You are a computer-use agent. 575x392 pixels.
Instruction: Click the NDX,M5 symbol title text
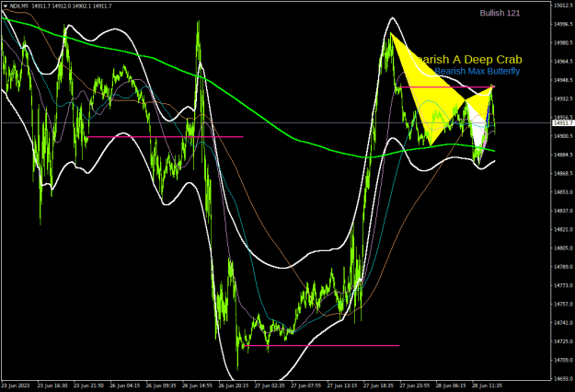click(x=19, y=6)
